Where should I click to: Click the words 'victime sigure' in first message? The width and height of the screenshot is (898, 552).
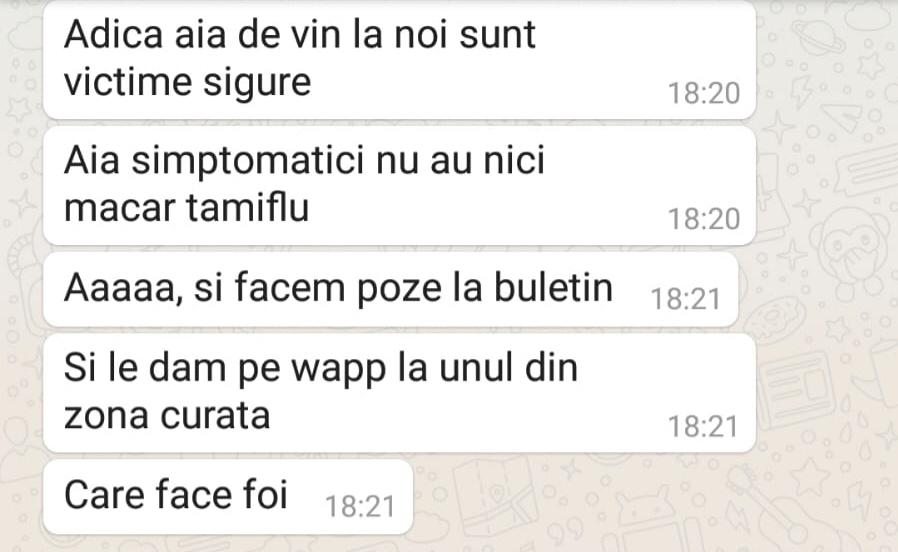[x=187, y=83]
